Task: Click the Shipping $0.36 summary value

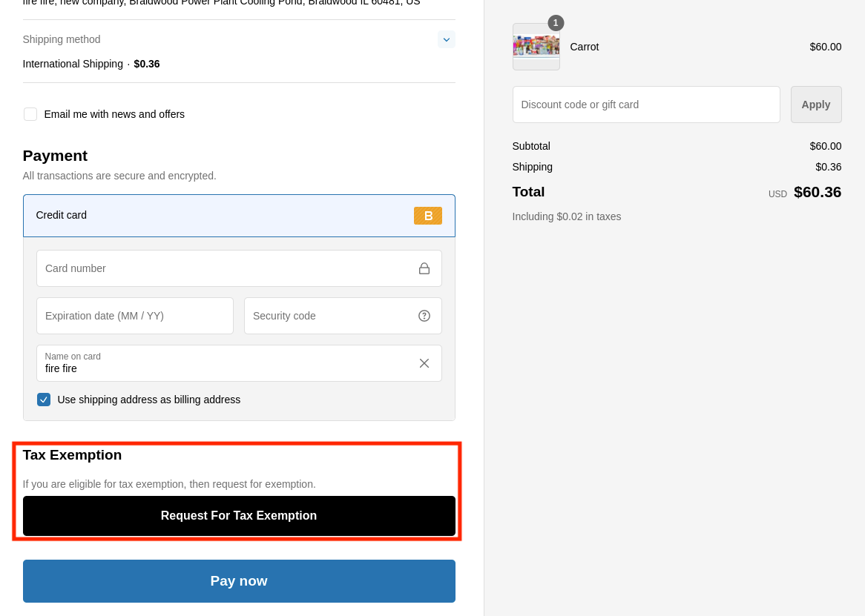Action: tap(828, 167)
